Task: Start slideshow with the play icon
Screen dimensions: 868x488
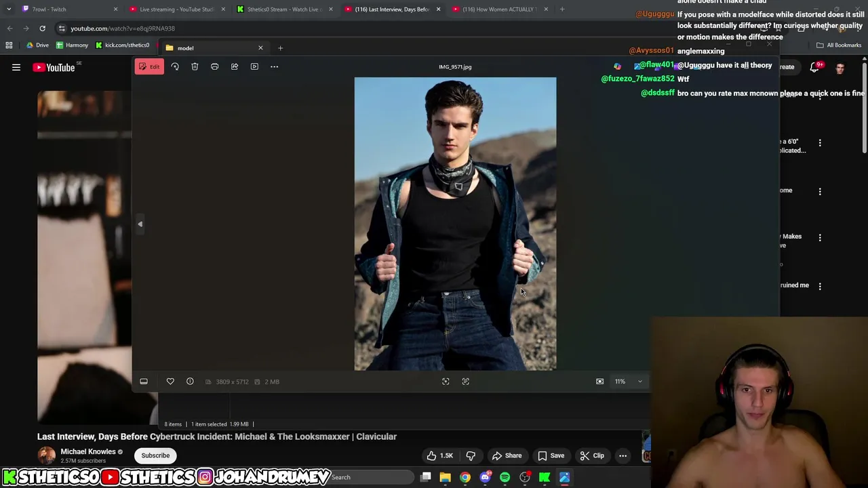Action: coord(254,66)
